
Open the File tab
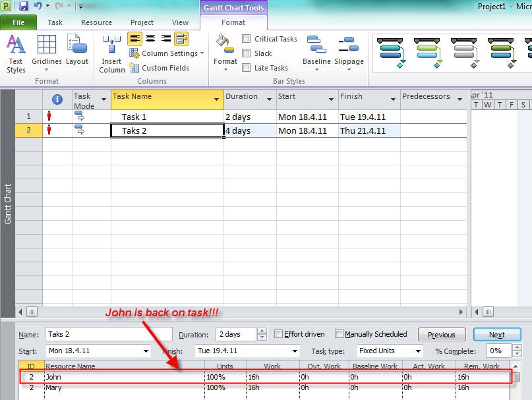pos(18,22)
